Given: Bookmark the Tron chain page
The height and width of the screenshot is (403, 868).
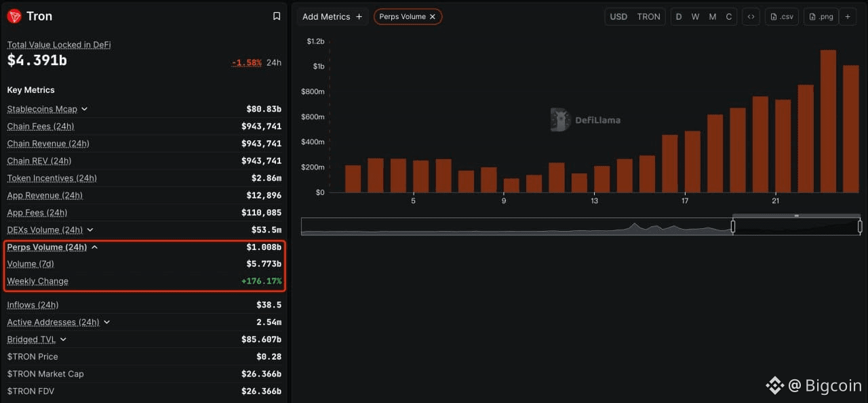Looking at the screenshot, I should [277, 16].
